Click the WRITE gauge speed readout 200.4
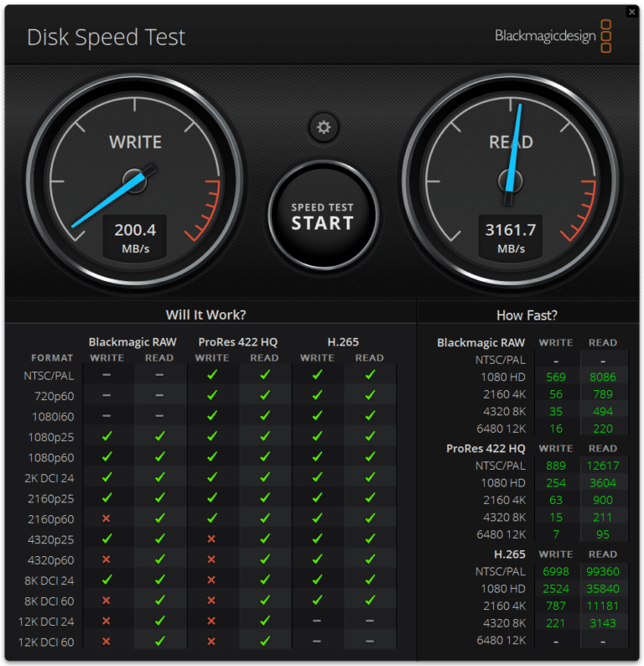Screen dimensions: 644x666 click(x=135, y=230)
